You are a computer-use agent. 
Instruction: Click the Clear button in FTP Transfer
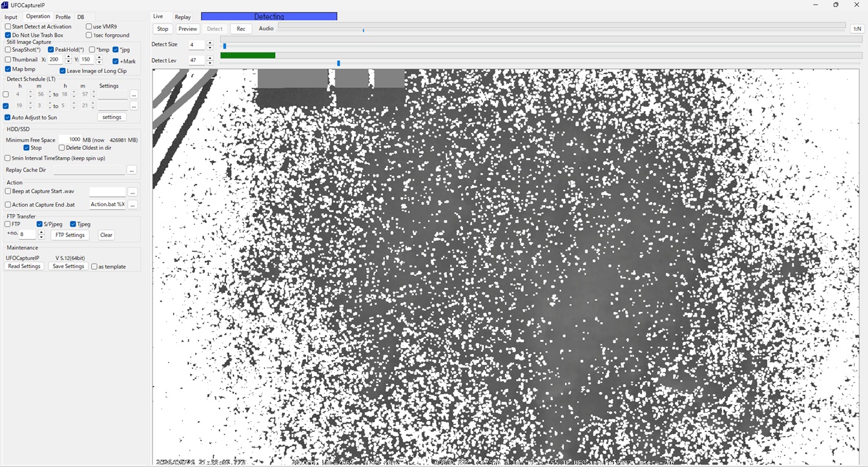click(x=107, y=235)
